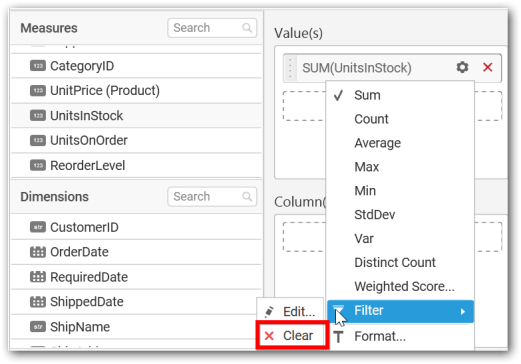Click the Measures search magnifier icon
This screenshot has height=364, width=521.
(247, 28)
